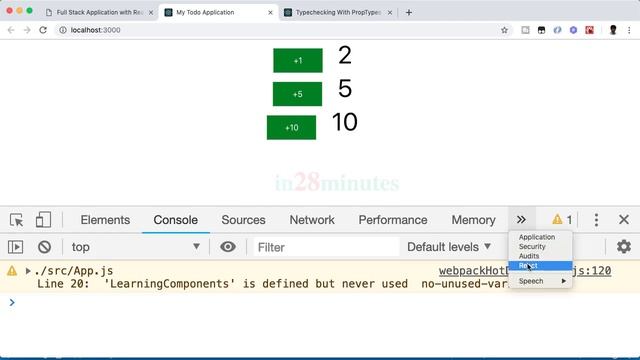Screen dimensions: 640x360
Task: Choose Security from overflow menu
Action: (x=540, y=247)
